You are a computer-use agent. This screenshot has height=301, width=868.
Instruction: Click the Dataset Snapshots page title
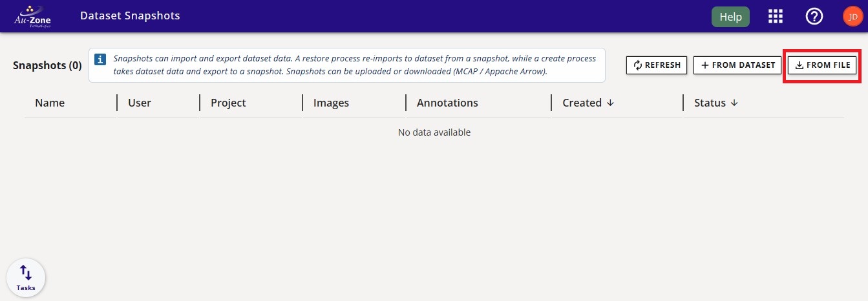pyautogui.click(x=130, y=16)
